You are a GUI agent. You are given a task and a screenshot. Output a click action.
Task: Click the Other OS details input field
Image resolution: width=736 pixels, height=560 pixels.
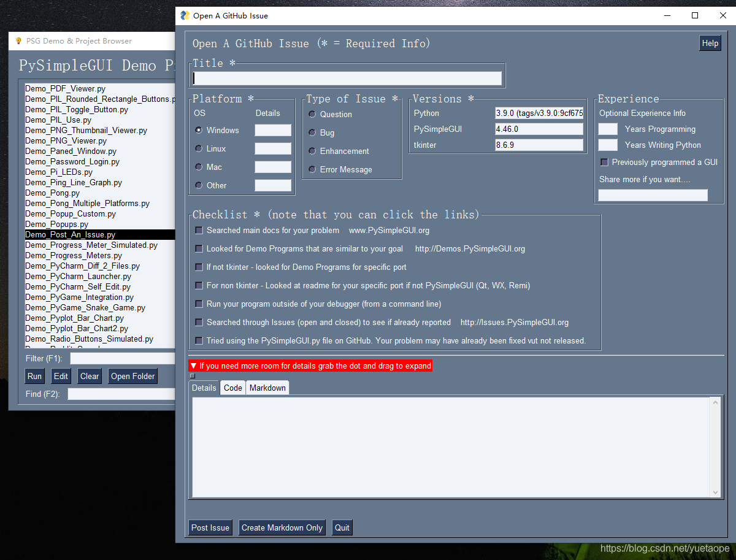point(273,185)
